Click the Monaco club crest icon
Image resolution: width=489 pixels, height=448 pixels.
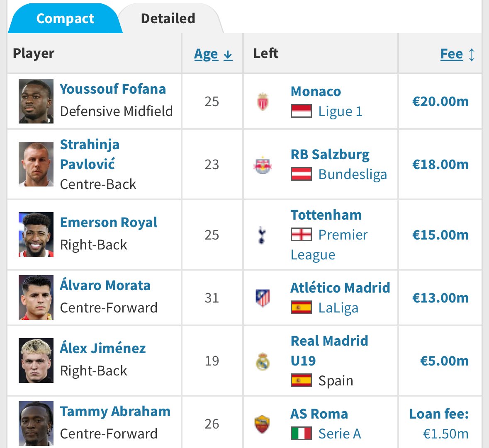click(263, 102)
